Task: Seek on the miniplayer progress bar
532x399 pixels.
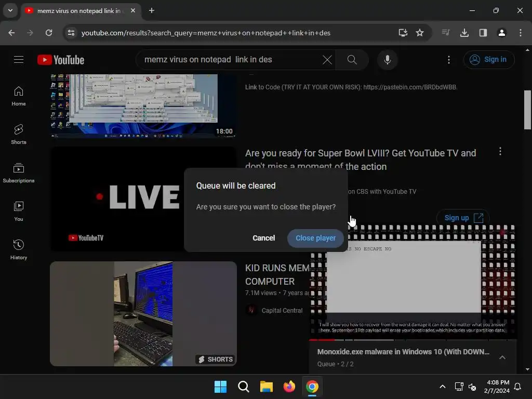Action: 413,340
